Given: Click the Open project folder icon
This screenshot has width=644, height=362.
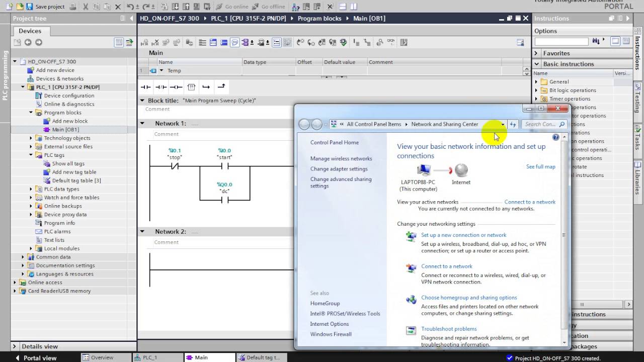Looking at the screenshot, I should pos(19,7).
